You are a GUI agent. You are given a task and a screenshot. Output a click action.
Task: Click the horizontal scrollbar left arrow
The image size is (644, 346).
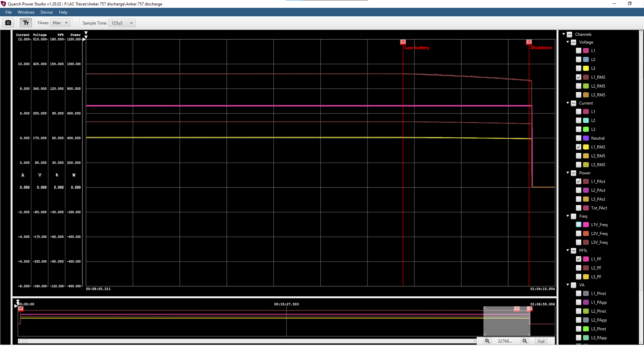tap(20, 341)
